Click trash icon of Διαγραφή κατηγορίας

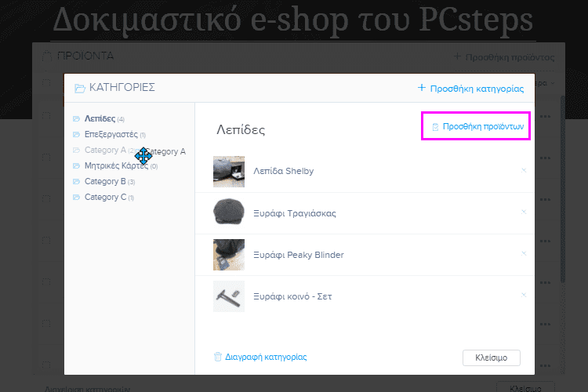point(217,357)
